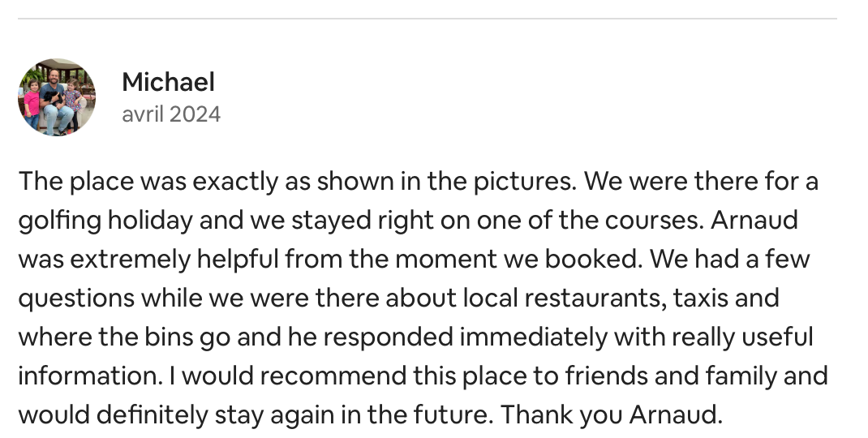Open the reviewer name Michael
The image size is (868, 438).
click(x=168, y=82)
